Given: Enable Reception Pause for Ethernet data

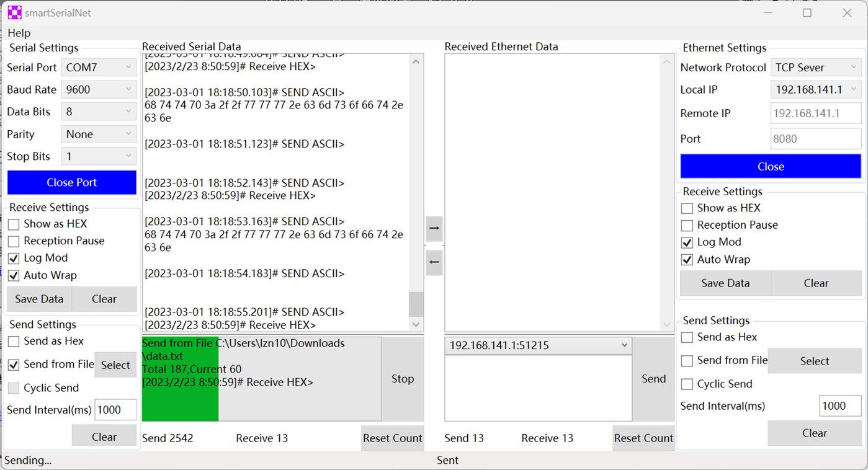Looking at the screenshot, I should (x=687, y=224).
